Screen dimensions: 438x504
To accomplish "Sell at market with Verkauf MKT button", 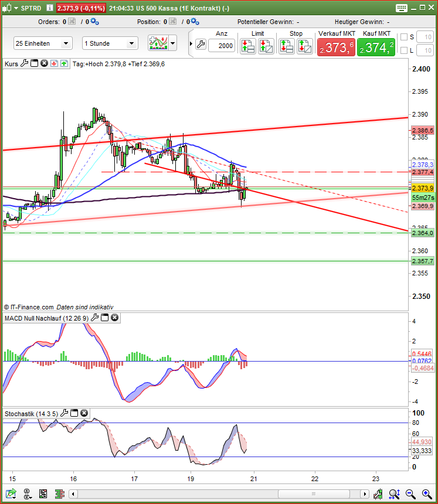I will [x=337, y=47].
